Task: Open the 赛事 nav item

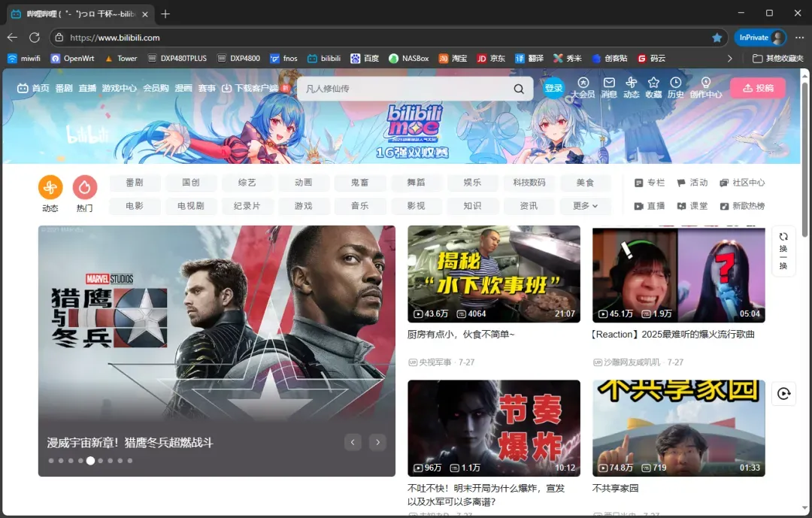Action: coord(207,88)
